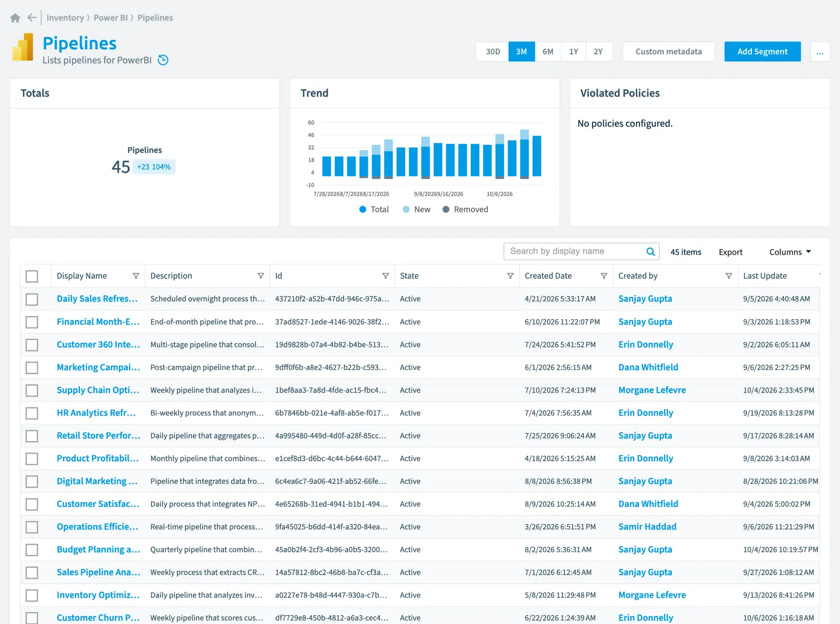Image resolution: width=840 pixels, height=624 pixels.
Task: Select the Marketing Campaign row checkbox
Action: tap(32, 367)
